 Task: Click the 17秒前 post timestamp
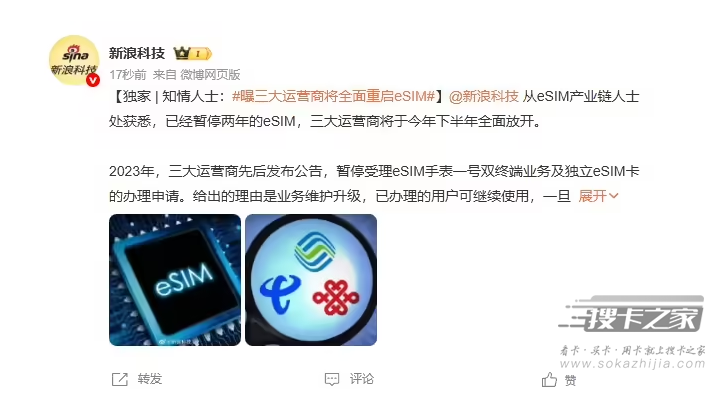128,74
